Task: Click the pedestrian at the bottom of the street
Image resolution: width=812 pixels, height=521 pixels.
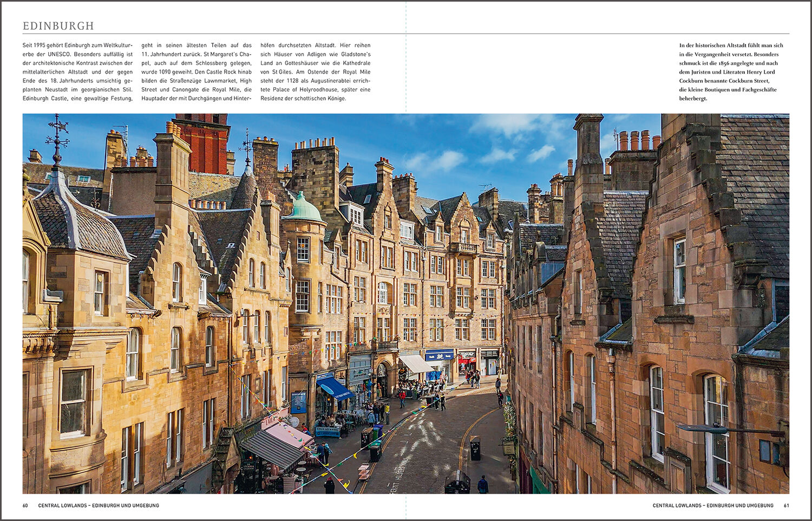Action: click(x=482, y=485)
